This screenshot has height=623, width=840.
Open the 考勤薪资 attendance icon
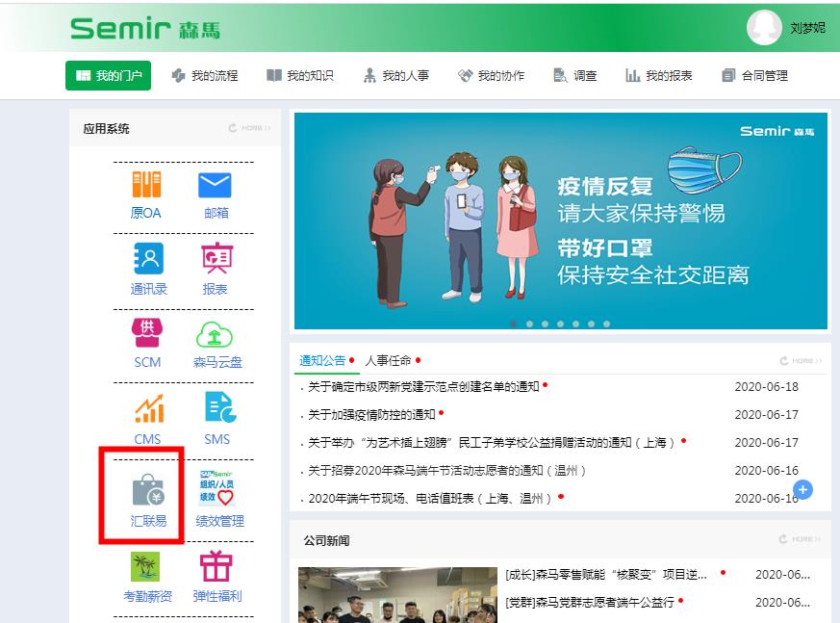point(145,567)
